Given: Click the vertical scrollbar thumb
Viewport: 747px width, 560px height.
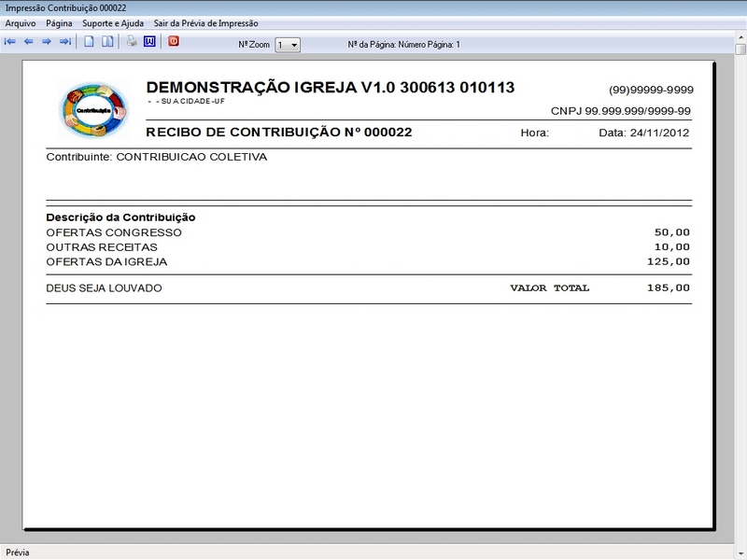Looking at the screenshot, I should tap(740, 49).
